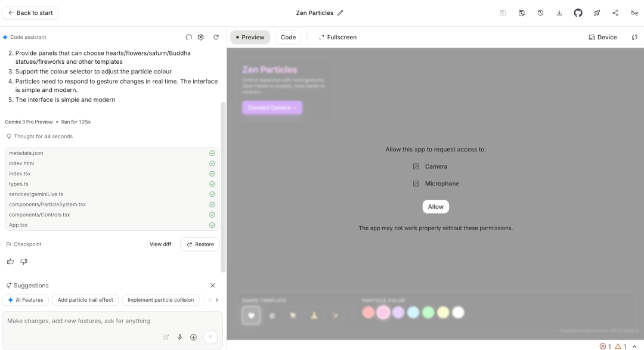Switch to the Preview tab
The width and height of the screenshot is (644, 350).
[x=250, y=37]
